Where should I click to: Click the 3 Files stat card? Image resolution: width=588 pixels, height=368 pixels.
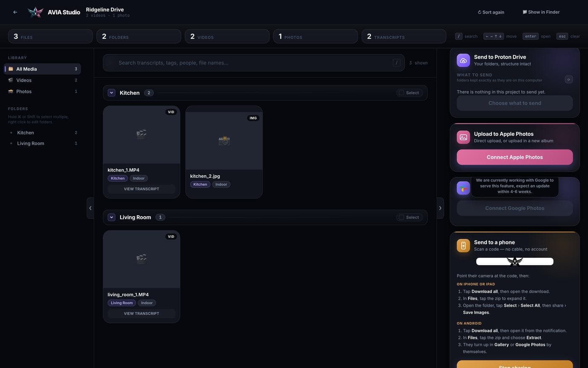(x=50, y=36)
